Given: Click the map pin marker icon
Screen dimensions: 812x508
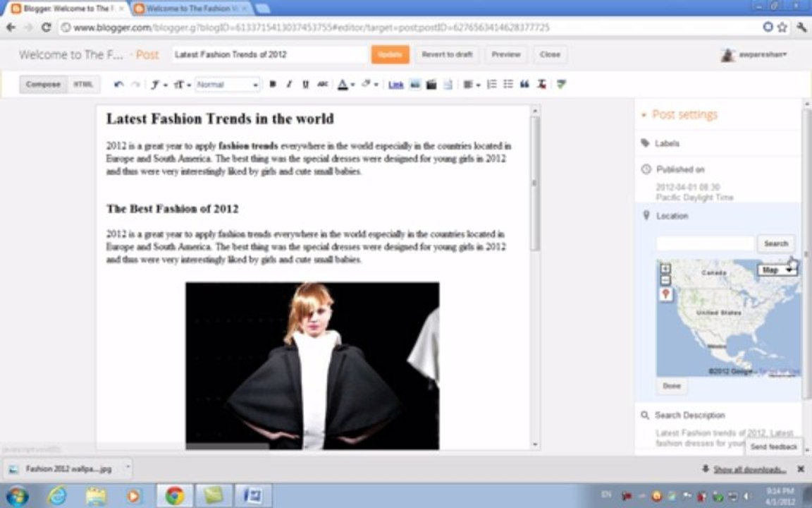Looking at the screenshot, I should pos(666,294).
